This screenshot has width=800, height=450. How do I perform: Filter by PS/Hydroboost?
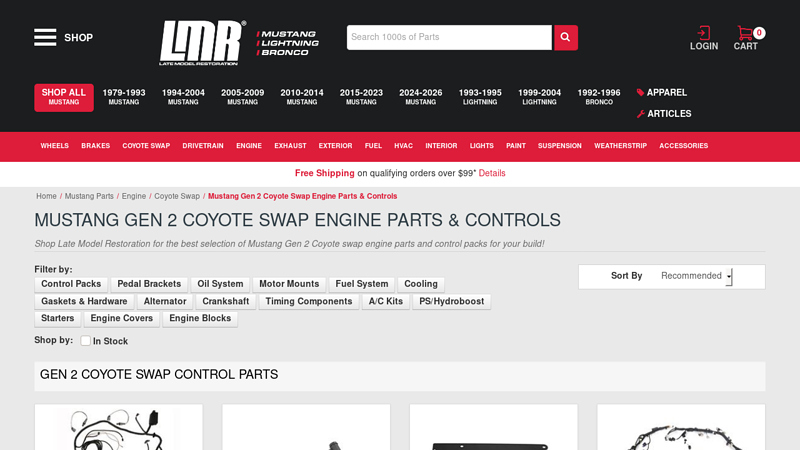[452, 302]
